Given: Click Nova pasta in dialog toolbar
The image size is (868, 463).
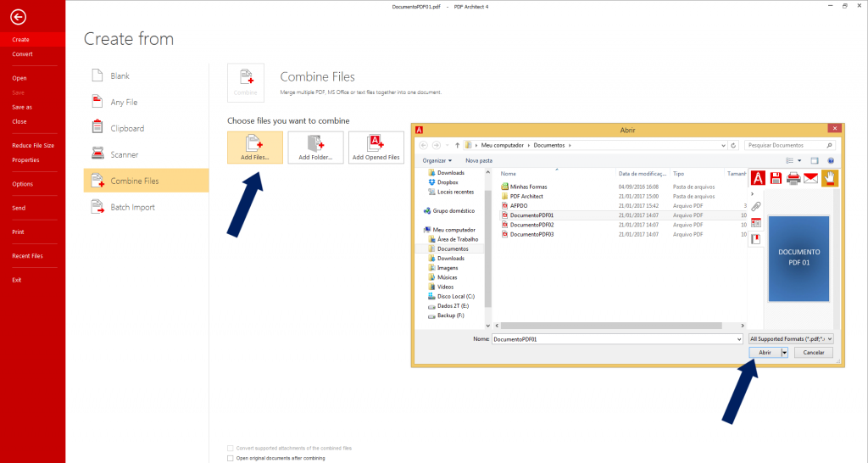Looking at the screenshot, I should [x=479, y=160].
